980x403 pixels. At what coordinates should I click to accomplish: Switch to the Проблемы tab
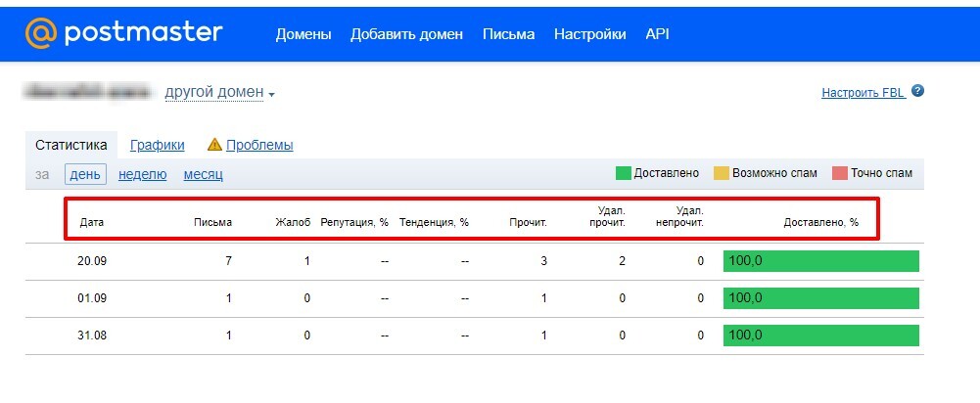[259, 146]
